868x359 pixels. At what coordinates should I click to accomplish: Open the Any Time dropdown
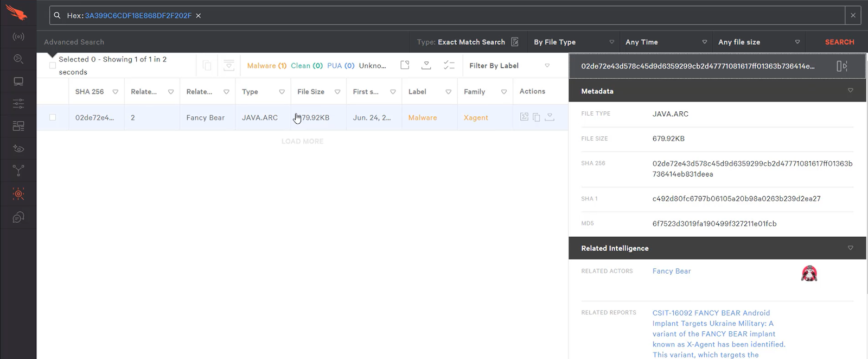pyautogui.click(x=666, y=42)
